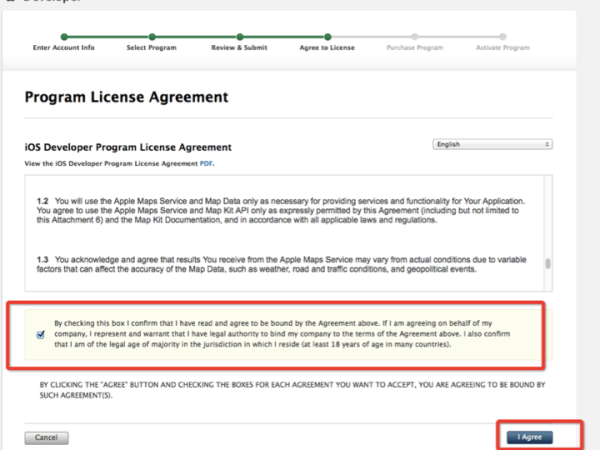Click the Enter Account Info progress dot
Viewport: 600px width, 450px height.
[64, 37]
